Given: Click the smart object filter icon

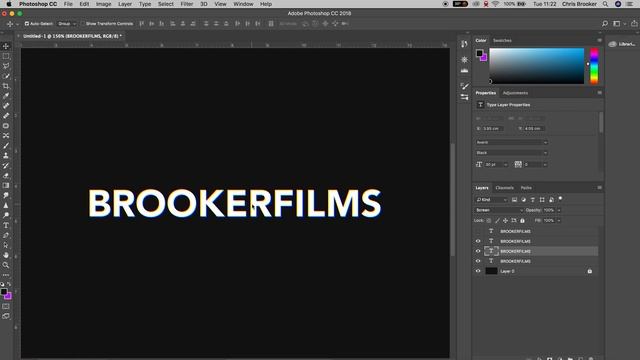Looking at the screenshot, I should 551,200.
